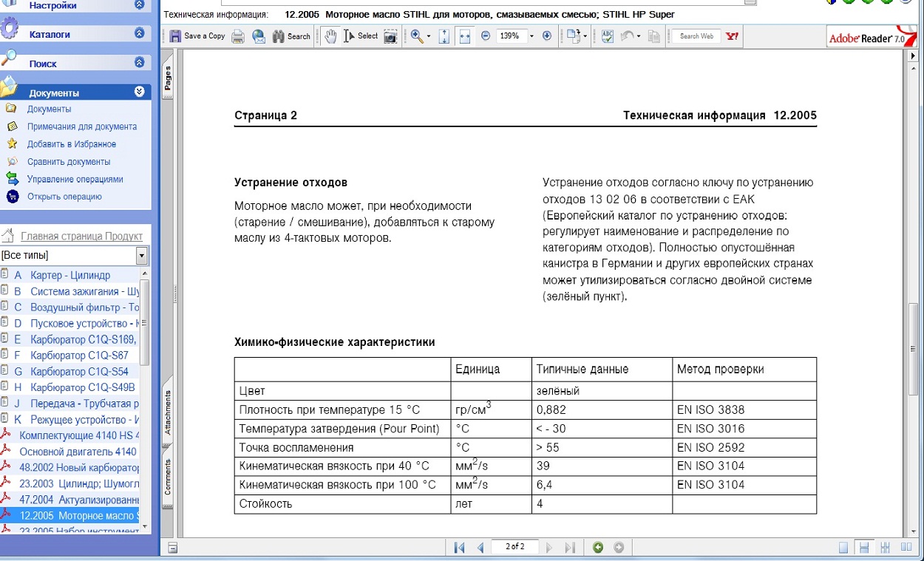
Task: Open the Каталоги menu header
Action: 50,34
